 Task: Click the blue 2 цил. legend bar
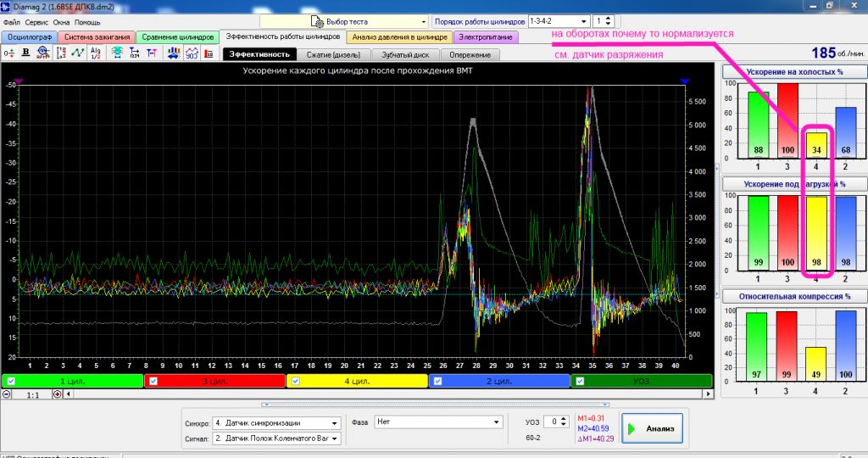499,381
